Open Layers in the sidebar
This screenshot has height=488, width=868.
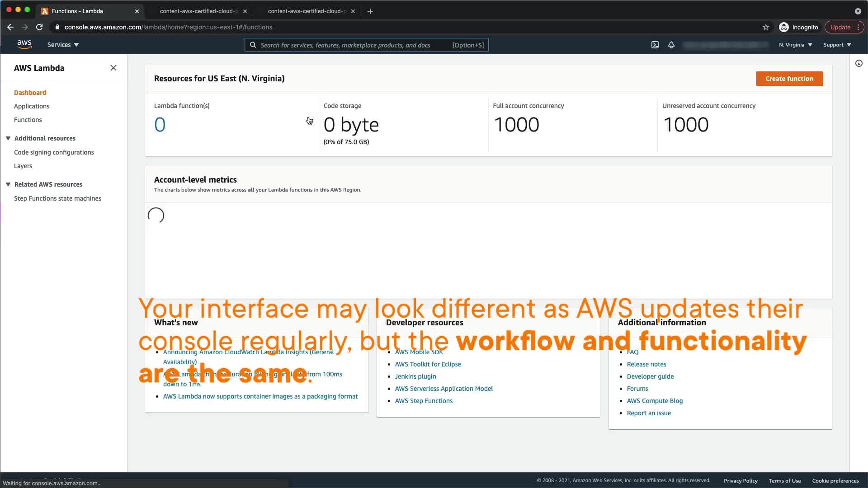tap(23, 166)
